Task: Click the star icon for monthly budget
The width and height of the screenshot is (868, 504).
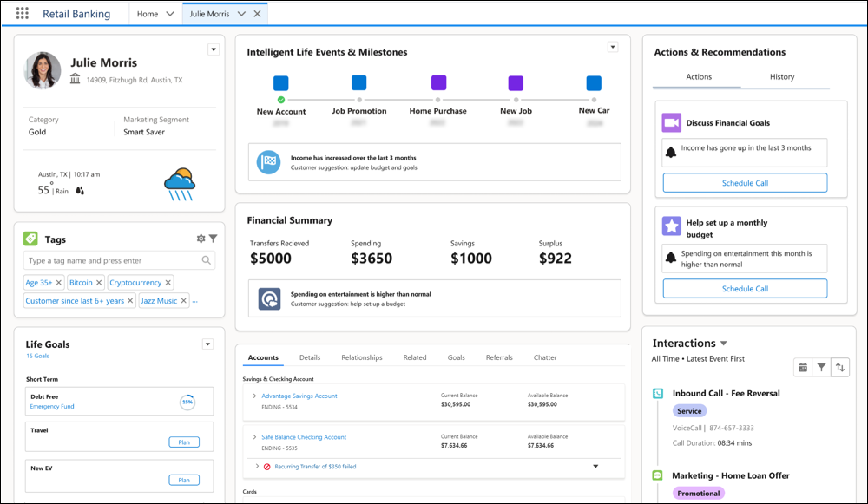Action: [x=672, y=226]
